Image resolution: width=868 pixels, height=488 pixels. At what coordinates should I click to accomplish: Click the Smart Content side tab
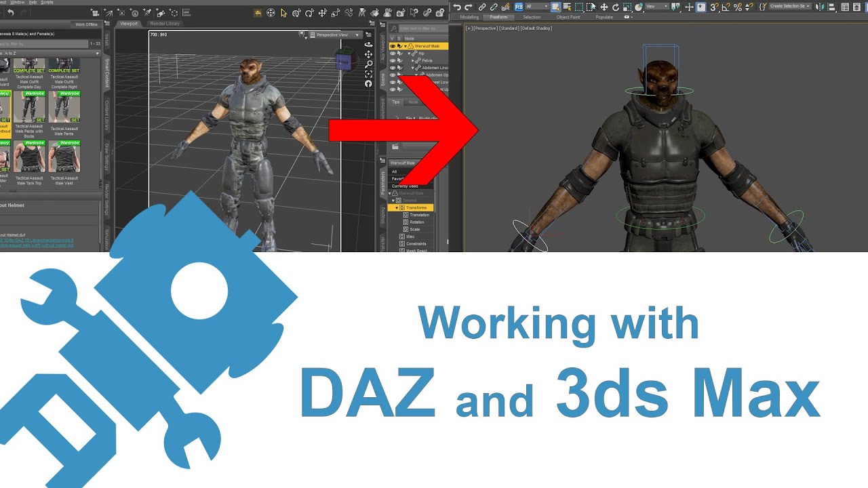pyautogui.click(x=107, y=73)
